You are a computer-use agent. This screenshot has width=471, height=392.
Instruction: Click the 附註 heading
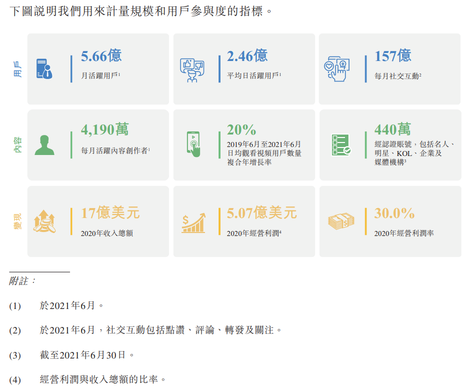pyautogui.click(x=22, y=281)
